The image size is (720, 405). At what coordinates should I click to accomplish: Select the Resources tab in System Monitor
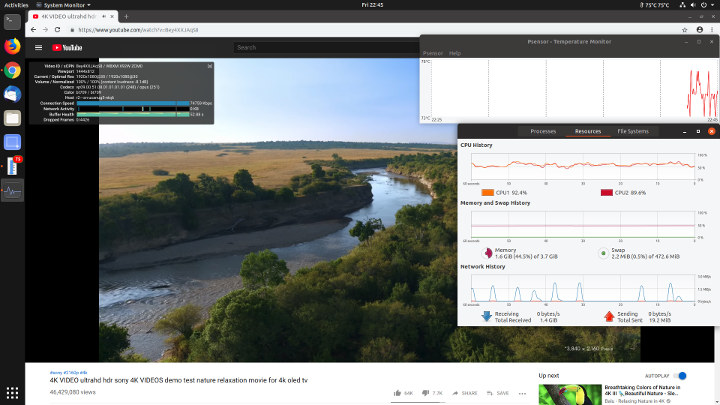pyautogui.click(x=588, y=131)
